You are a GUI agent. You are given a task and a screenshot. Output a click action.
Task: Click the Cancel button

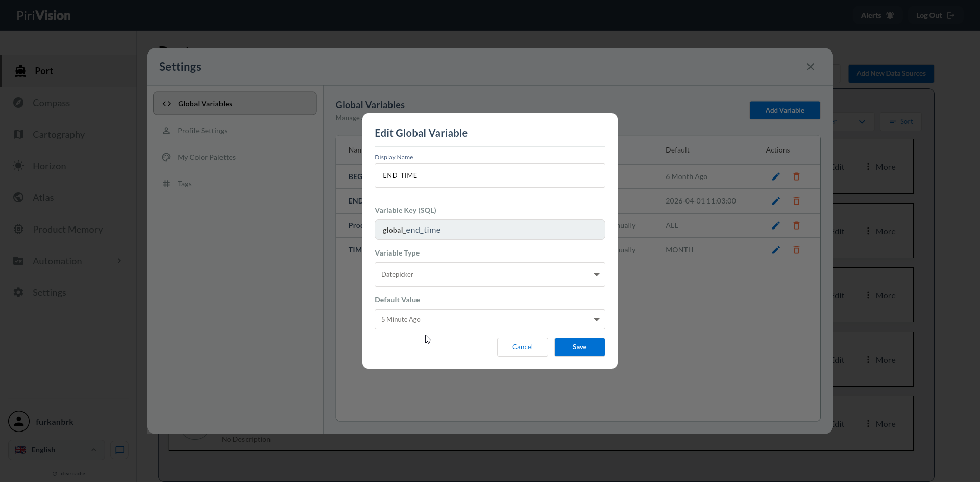pos(522,347)
